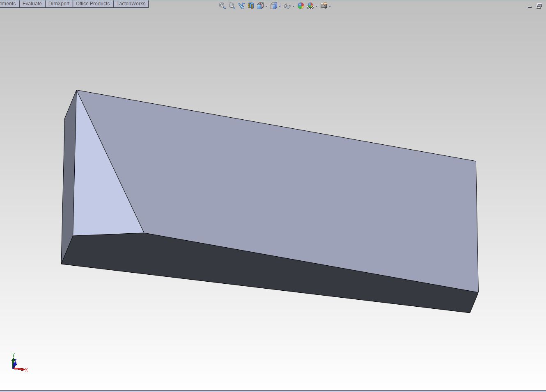Toggle Hide/Show Items glasses icon

click(x=287, y=6)
